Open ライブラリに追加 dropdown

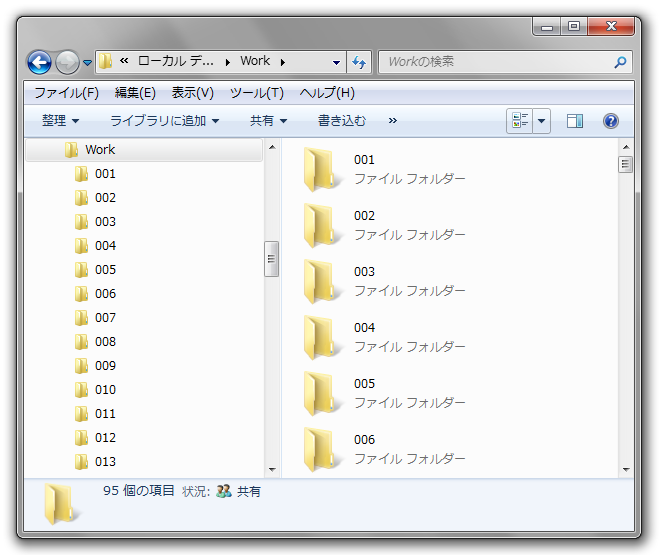[164, 121]
